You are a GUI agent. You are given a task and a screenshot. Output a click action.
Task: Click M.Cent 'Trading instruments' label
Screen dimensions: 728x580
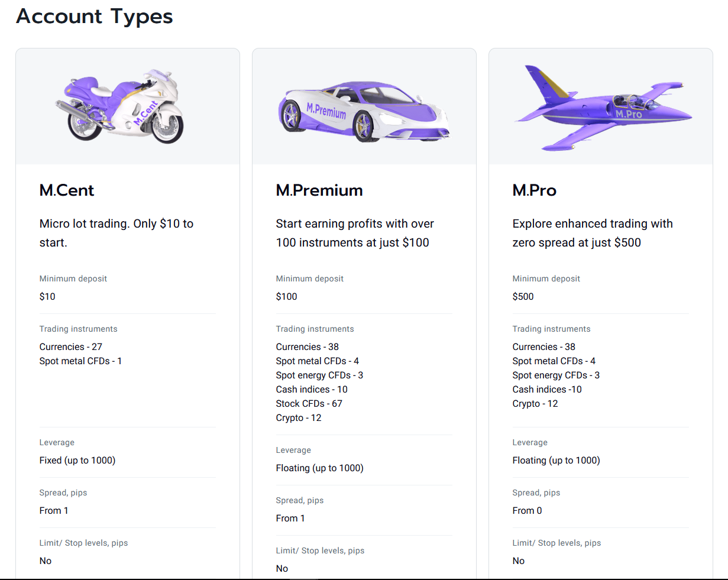point(79,329)
